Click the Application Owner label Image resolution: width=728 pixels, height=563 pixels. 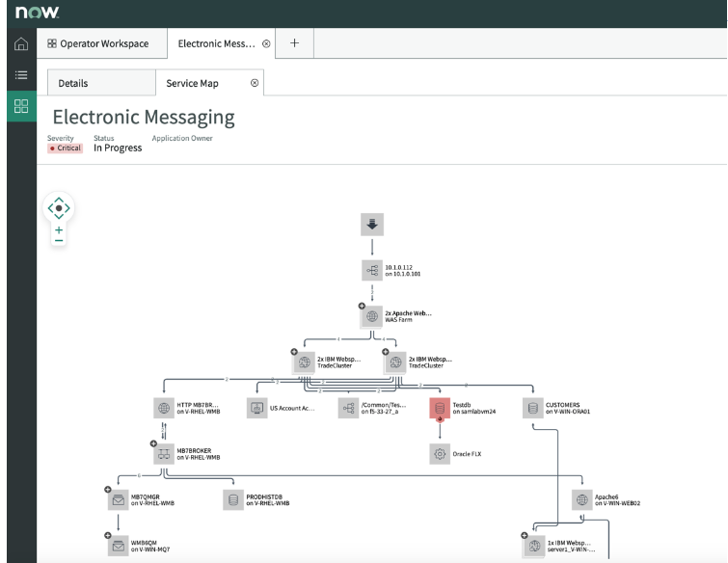(182, 138)
